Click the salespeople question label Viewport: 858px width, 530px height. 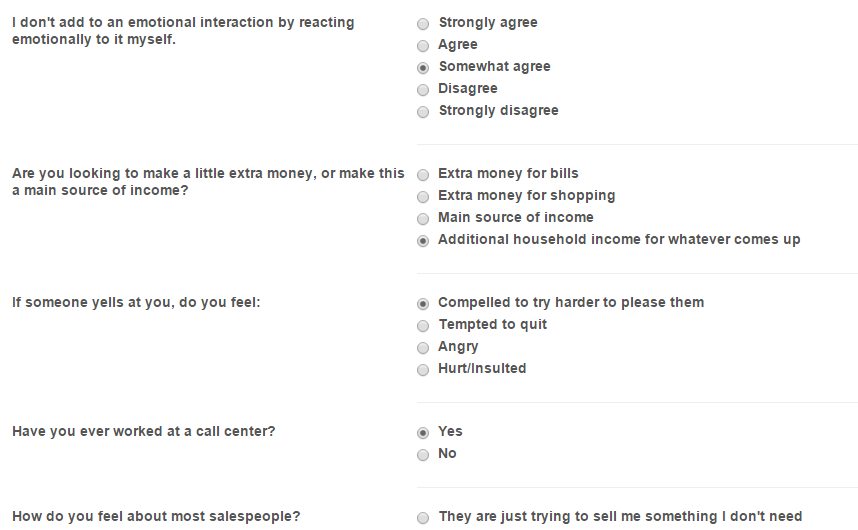pos(156,517)
